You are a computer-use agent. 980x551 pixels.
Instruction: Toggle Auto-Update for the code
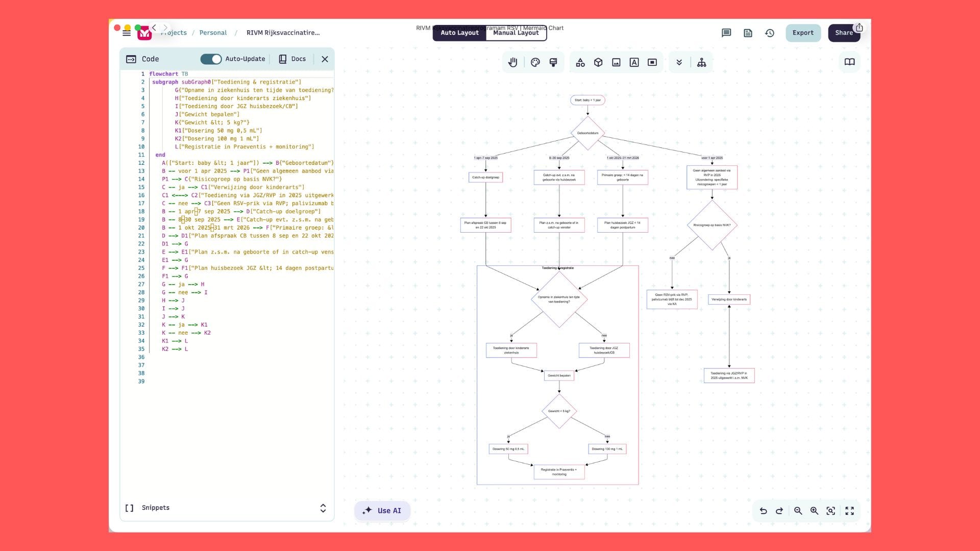(211, 59)
